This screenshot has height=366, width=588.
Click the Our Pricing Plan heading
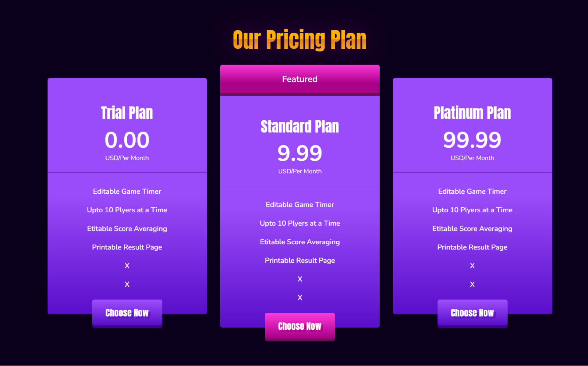coord(299,40)
